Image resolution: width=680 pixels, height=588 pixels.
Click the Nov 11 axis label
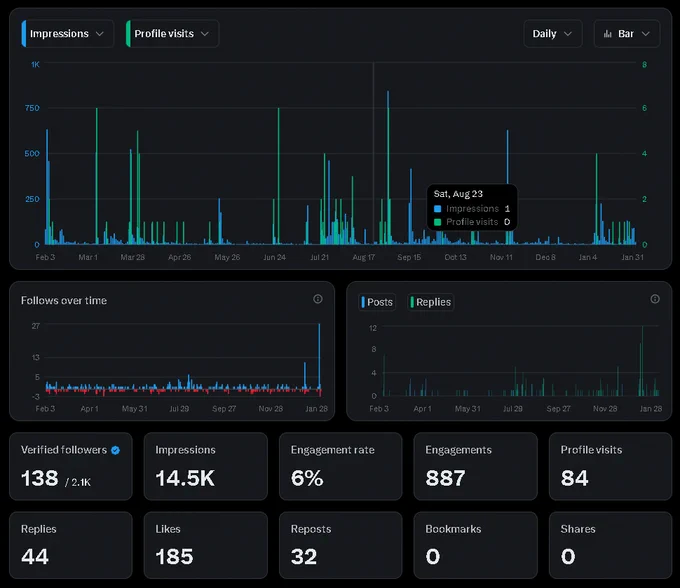pyautogui.click(x=501, y=257)
